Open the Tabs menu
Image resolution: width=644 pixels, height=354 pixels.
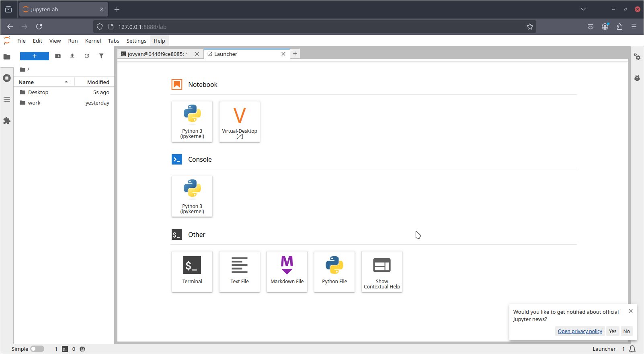[114, 41]
